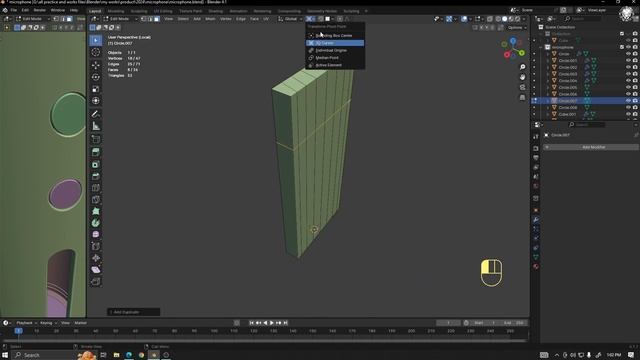The width and height of the screenshot is (640, 360).
Task: Toggle edge select mode in main viewport header
Action: [150, 19]
